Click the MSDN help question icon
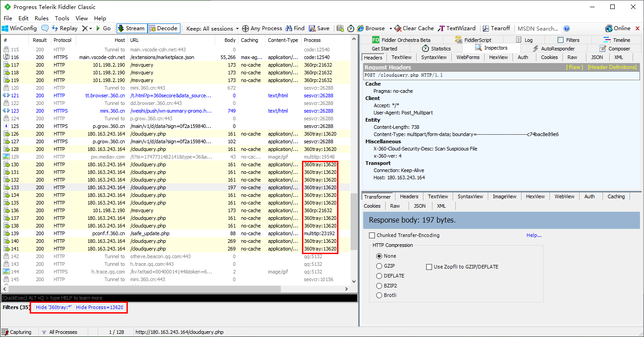The image size is (644, 337). (x=567, y=28)
